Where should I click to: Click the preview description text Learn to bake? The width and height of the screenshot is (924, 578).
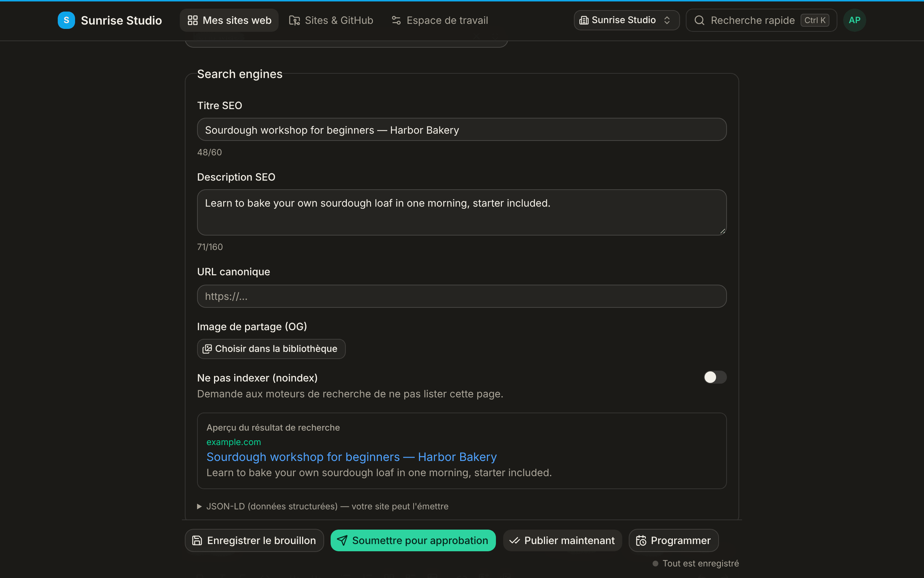379,473
